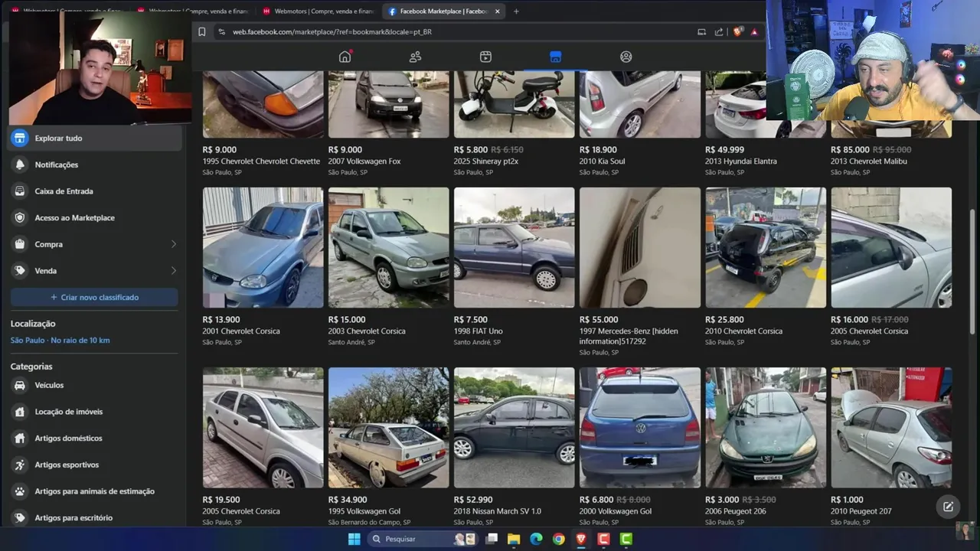Open the 2010 Chevrolet Corsica black car photo
This screenshot has width=980, height=551.
[766, 248]
